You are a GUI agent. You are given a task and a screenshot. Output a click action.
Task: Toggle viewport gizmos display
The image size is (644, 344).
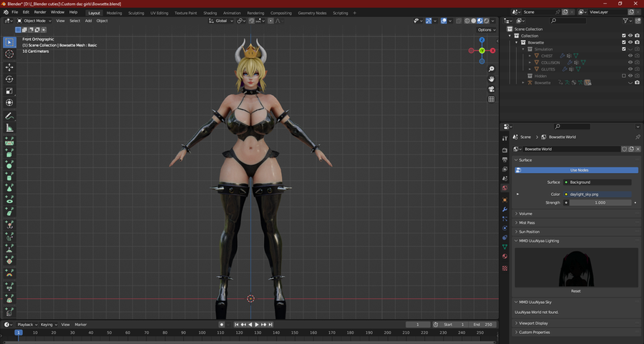tap(429, 21)
